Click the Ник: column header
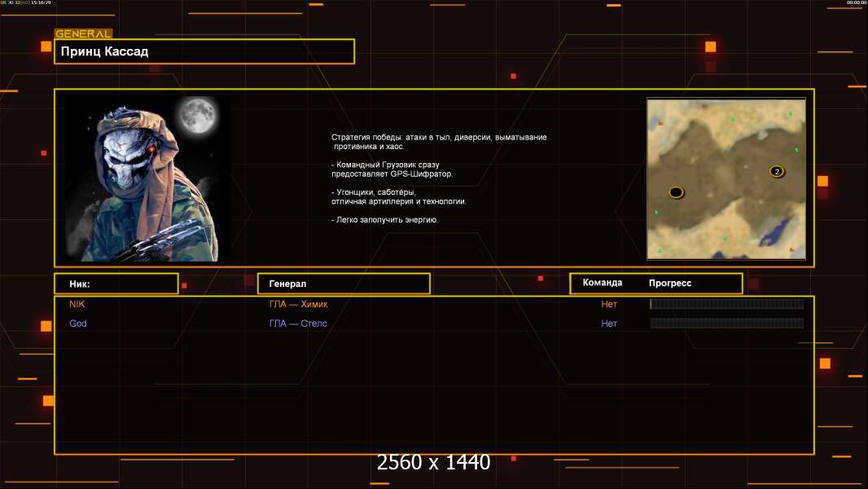 tap(116, 284)
